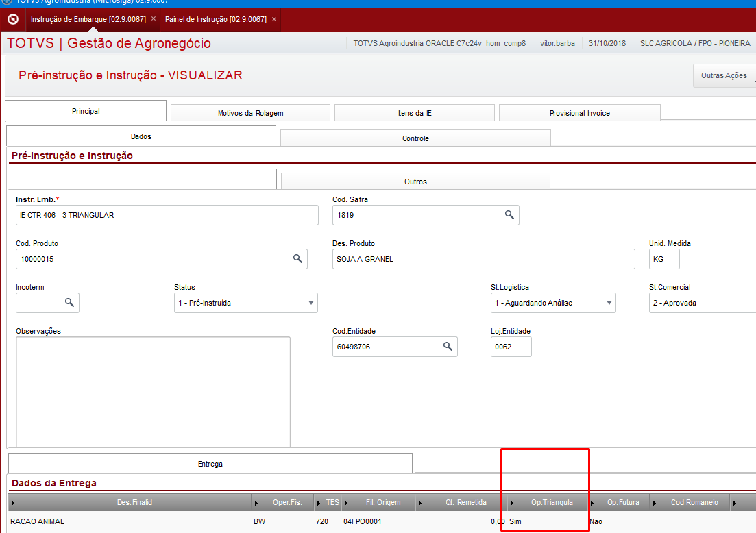The height and width of the screenshot is (533, 756).
Task: Open the Motivos da Rolagem tab
Action: coord(250,113)
